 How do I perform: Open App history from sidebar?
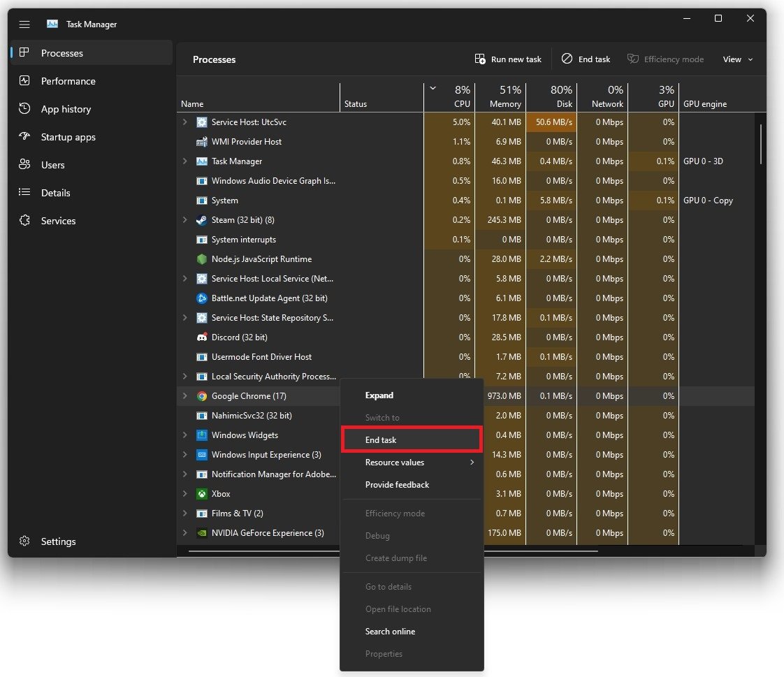pyautogui.click(x=24, y=109)
